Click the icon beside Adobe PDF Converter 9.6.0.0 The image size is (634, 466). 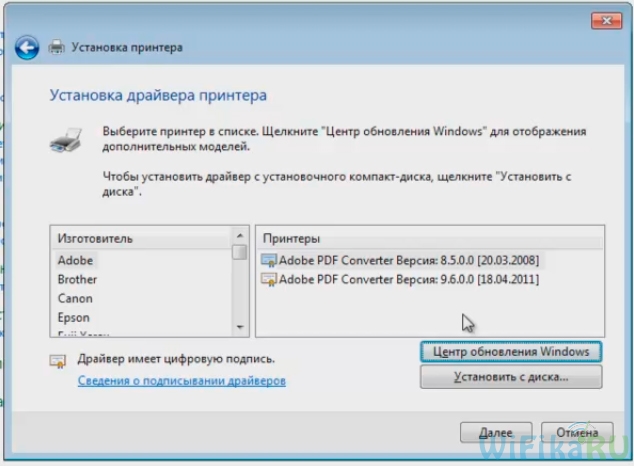point(268,280)
